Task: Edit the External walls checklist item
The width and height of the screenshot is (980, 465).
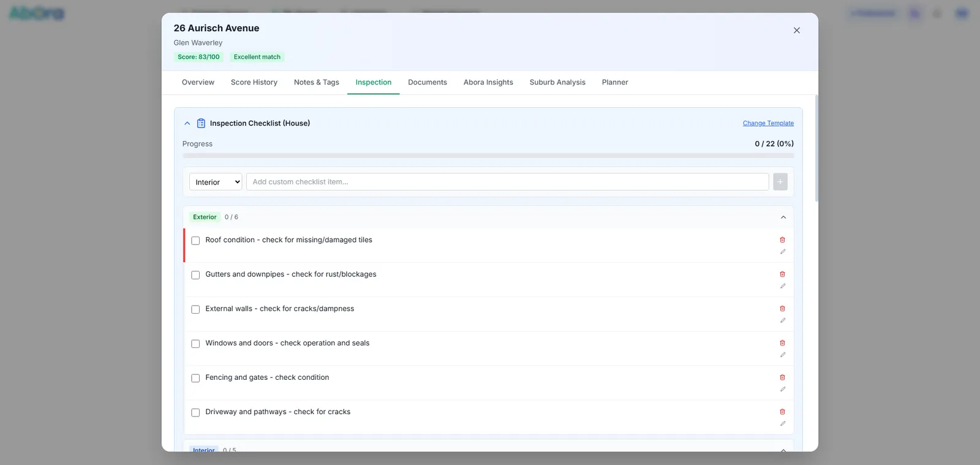Action: pos(783,320)
